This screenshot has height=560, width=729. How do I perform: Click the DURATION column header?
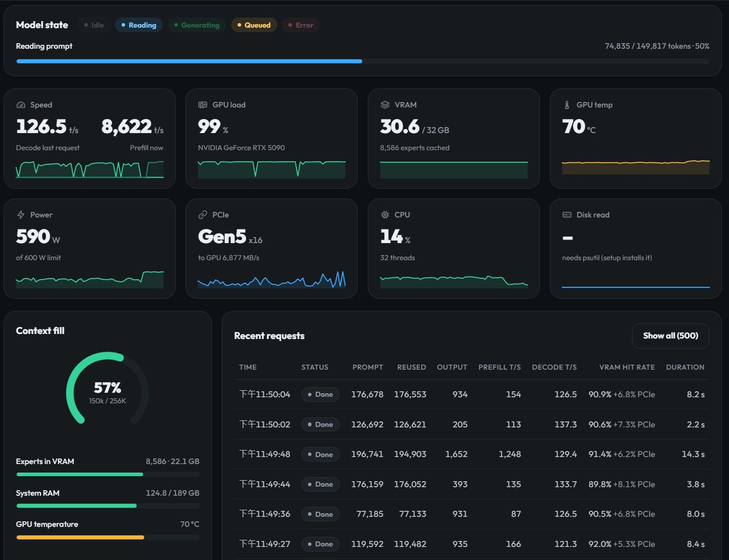click(x=685, y=367)
